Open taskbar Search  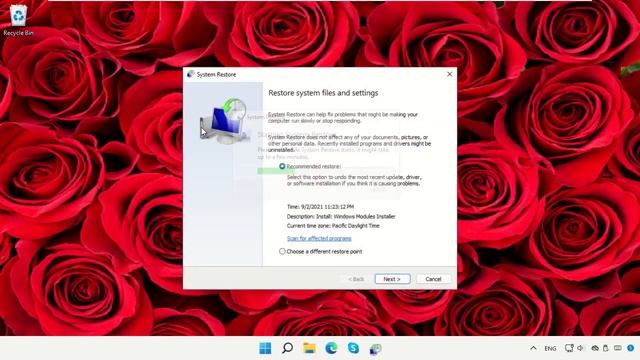pyautogui.click(x=287, y=348)
